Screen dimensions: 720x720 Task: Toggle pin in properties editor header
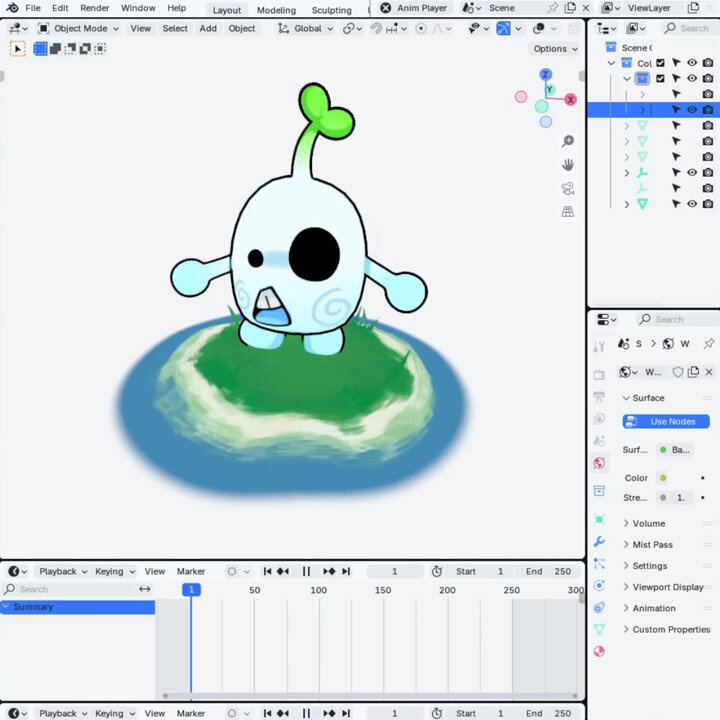[x=709, y=343]
